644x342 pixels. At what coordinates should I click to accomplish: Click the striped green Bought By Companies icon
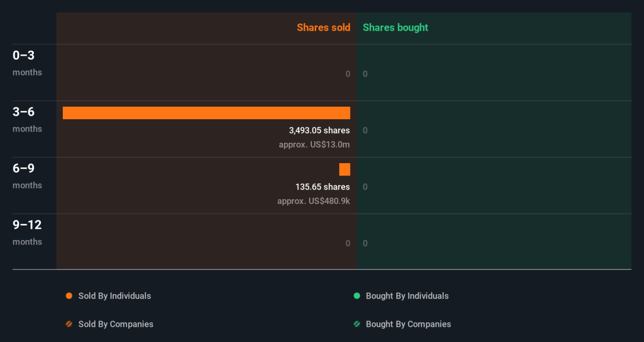[357, 324]
